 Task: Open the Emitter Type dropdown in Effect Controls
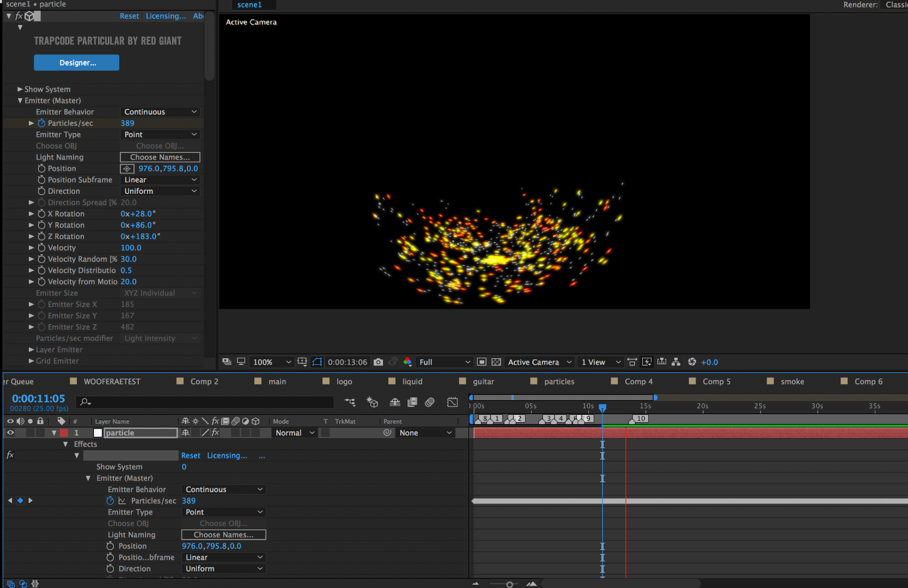[160, 134]
